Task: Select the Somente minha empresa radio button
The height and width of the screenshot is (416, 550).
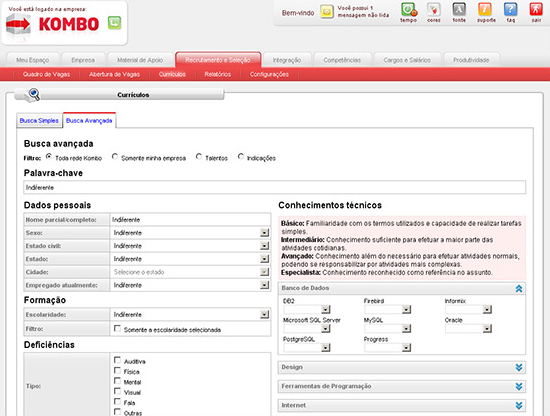Action: click(x=115, y=157)
